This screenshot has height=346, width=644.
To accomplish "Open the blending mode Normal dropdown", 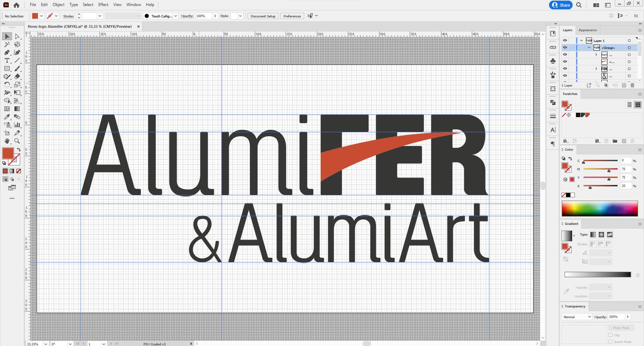I will click(577, 317).
